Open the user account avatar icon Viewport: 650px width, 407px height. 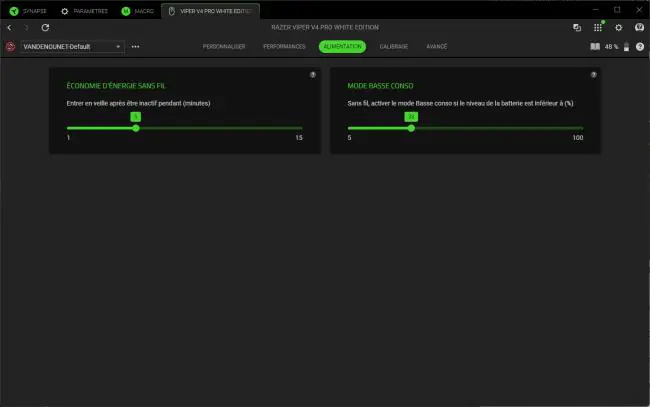pos(639,28)
